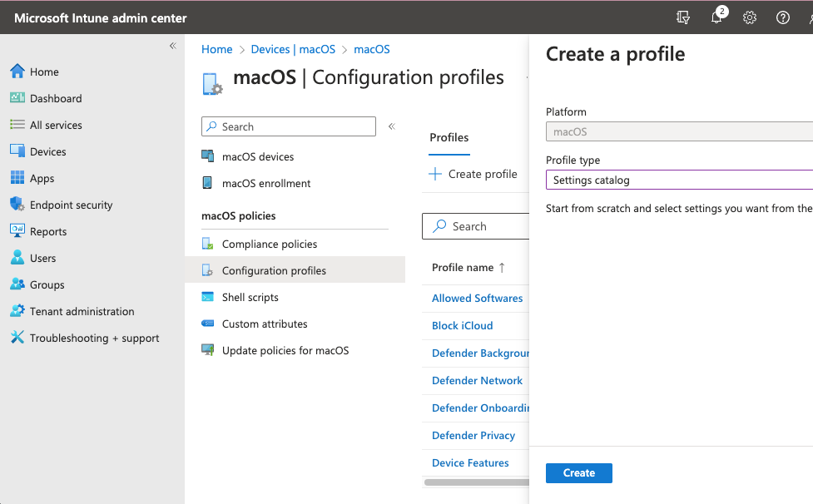Click the All services list icon
Image resolution: width=813 pixels, height=504 pixels.
(x=17, y=124)
